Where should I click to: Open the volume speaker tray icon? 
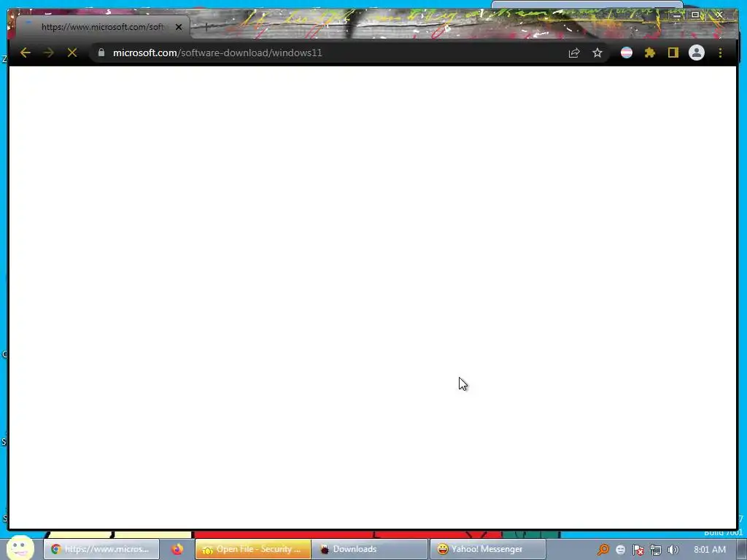pos(673,550)
